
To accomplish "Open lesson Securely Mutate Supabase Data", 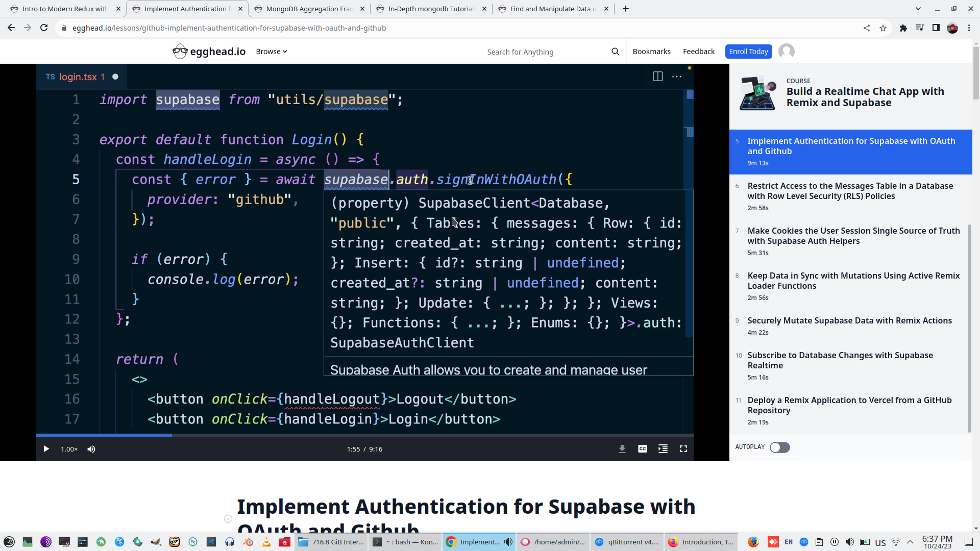I will 849,320.
